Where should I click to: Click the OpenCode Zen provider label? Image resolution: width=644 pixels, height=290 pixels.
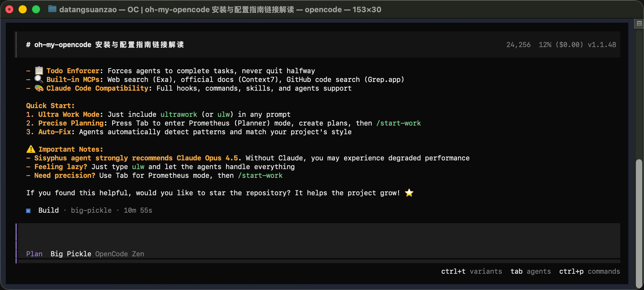[x=120, y=254]
